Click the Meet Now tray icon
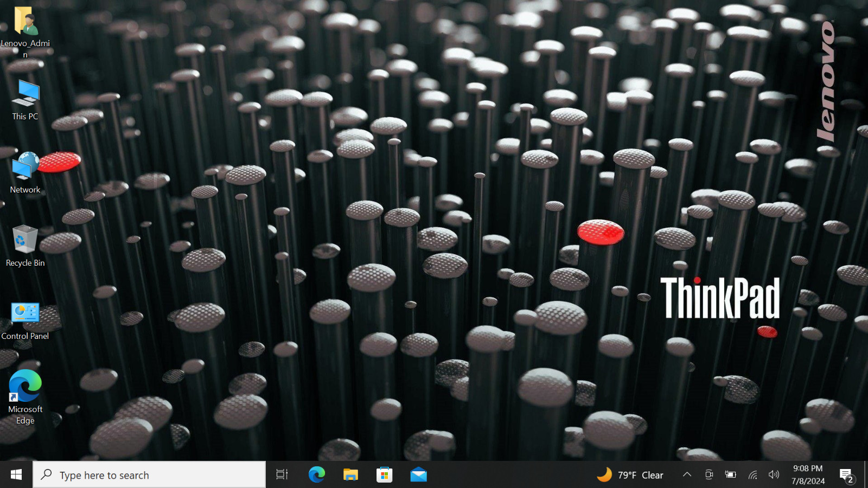This screenshot has width=868, height=488. click(x=709, y=475)
